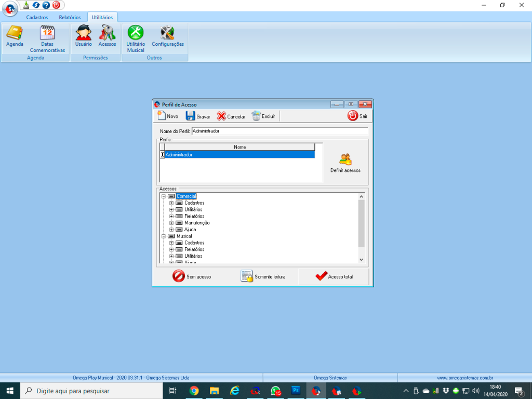Click the Acesso total button
The height and width of the screenshot is (399, 532).
(334, 277)
